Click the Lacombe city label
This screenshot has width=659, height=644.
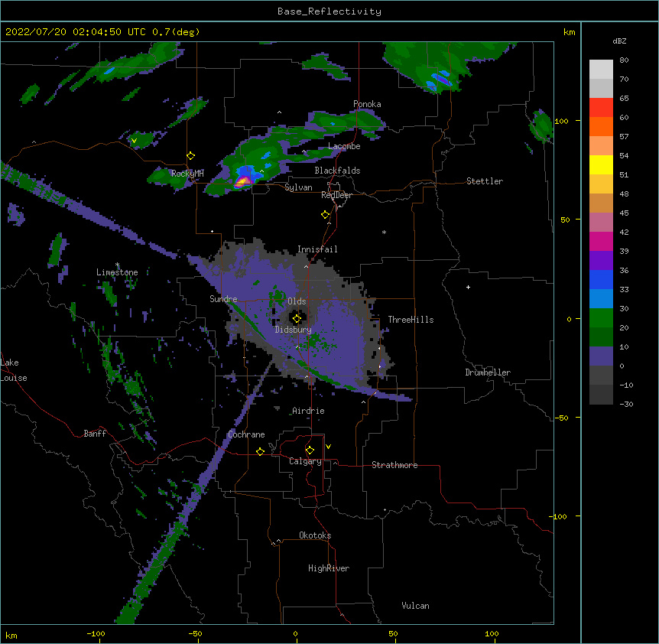tap(344, 146)
